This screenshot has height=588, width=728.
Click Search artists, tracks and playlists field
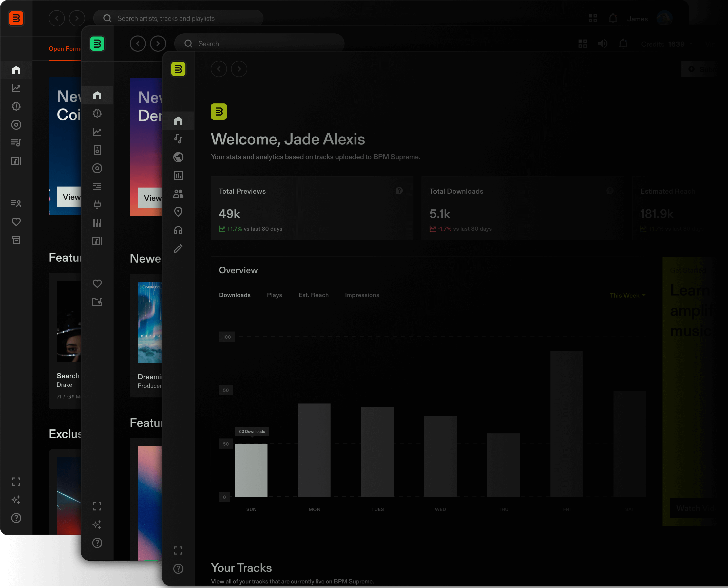(178, 18)
